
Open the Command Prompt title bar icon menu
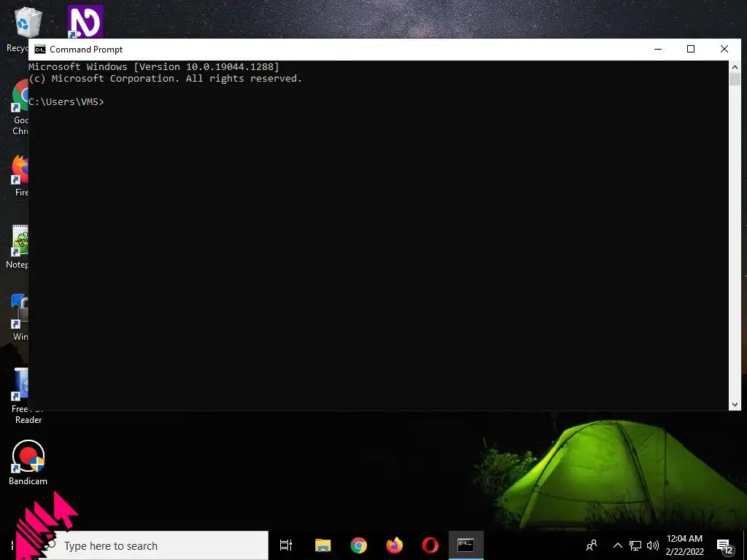40,50
